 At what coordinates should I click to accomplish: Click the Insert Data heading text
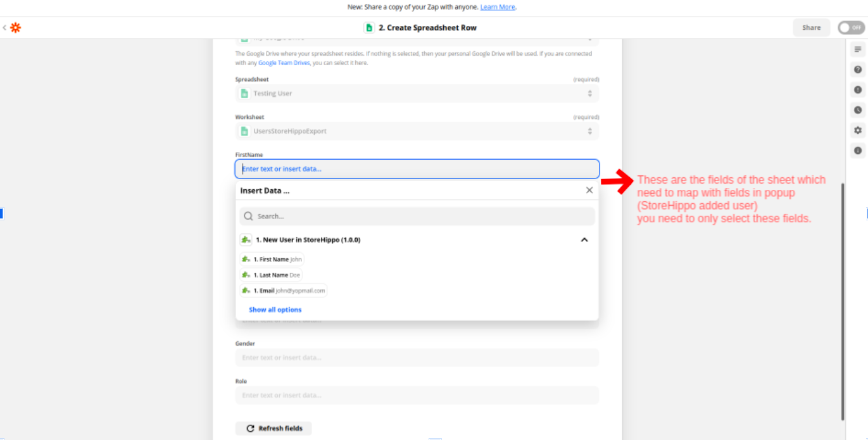point(265,191)
